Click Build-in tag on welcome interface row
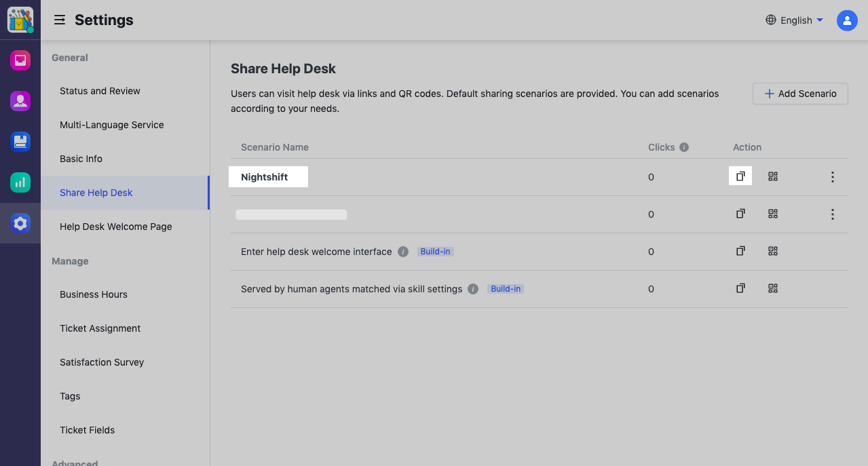The image size is (868, 466). click(x=435, y=252)
